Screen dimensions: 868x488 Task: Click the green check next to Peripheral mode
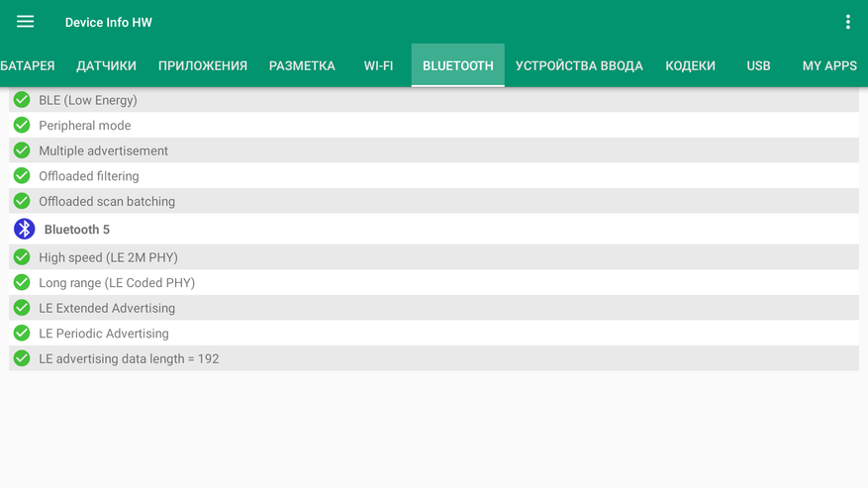click(22, 125)
